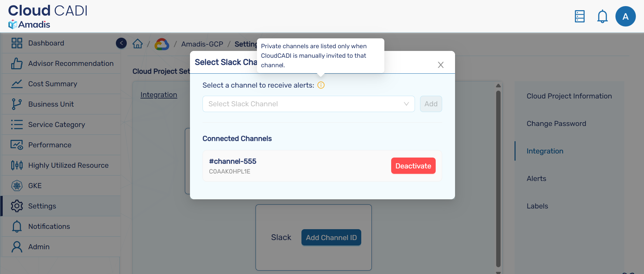Go to Advisor Recommendation page

(71, 63)
